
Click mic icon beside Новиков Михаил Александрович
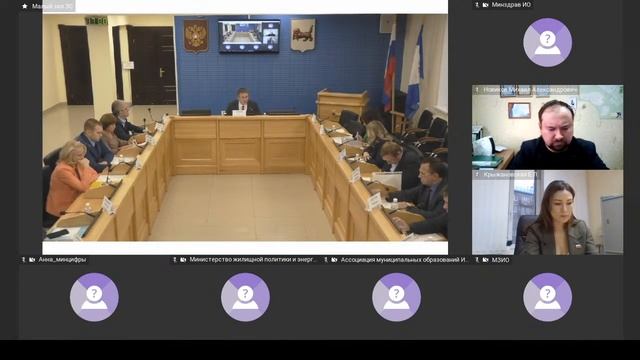point(477,89)
